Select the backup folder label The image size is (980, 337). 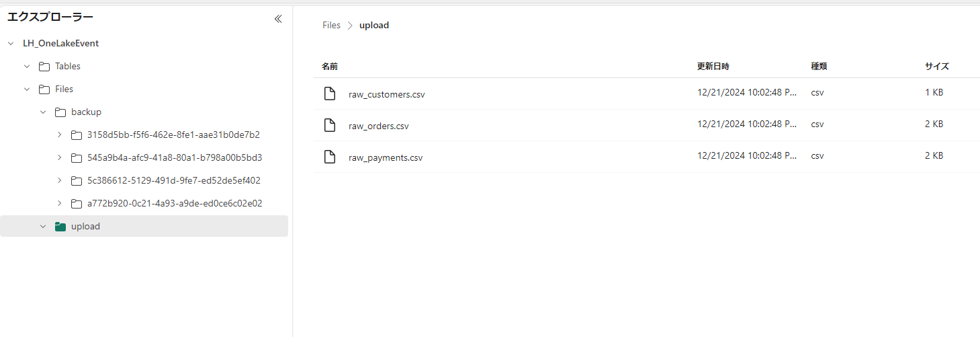(x=86, y=112)
